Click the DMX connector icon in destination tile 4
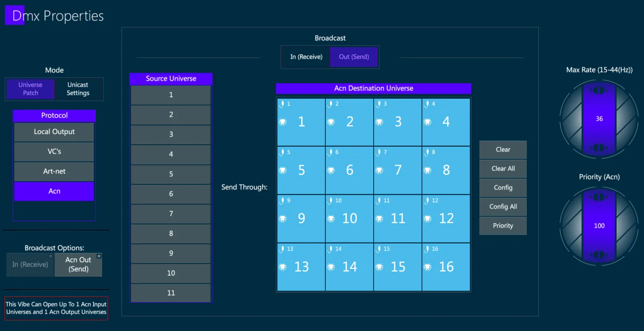This screenshot has width=644, height=331. 427,122
